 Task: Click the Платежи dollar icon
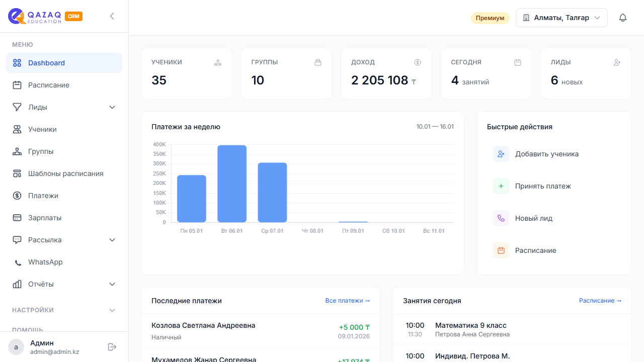click(x=17, y=196)
